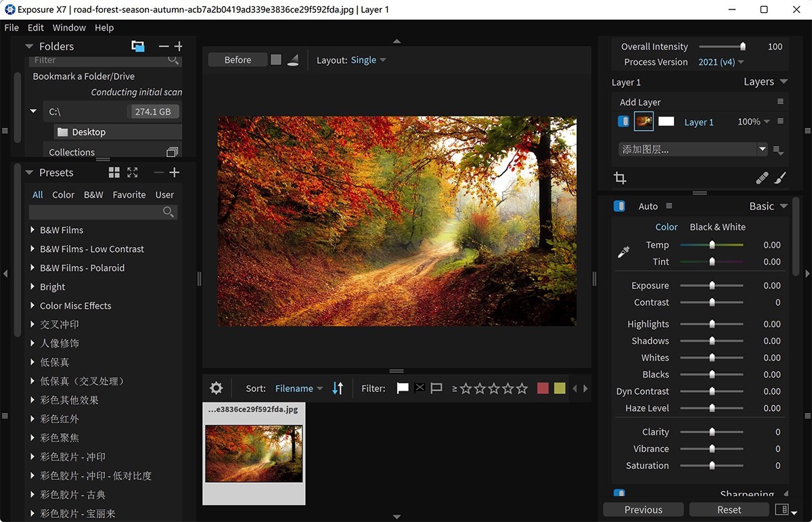812x522 pixels.
Task: Select the Spot Heal tool
Action: coord(762,178)
